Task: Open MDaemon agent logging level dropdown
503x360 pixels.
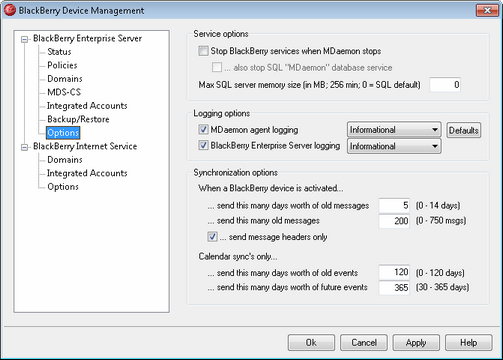Action: pyautogui.click(x=394, y=130)
